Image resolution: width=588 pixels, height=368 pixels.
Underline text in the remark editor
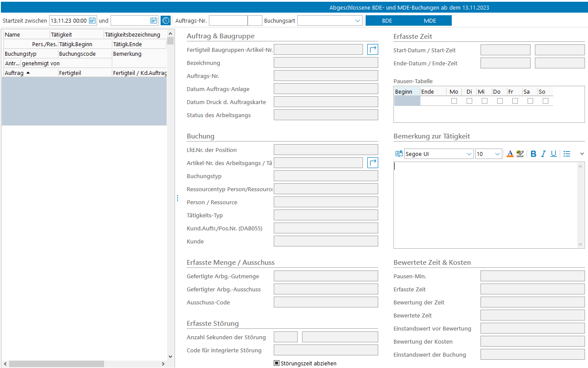[x=553, y=154]
